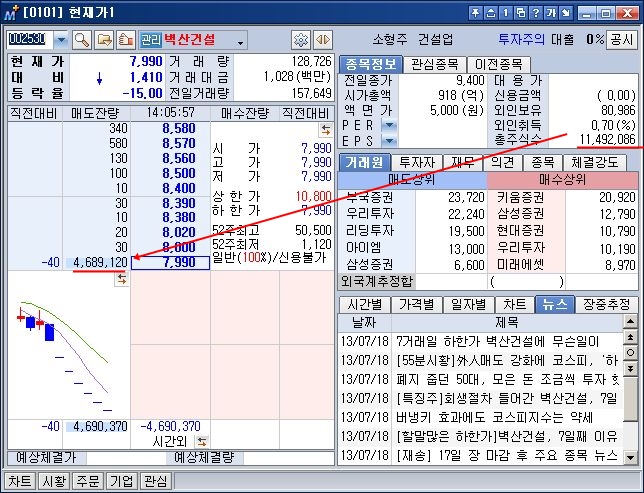644x493 pixels.
Task: Click the 8,580 ask price row
Action: tap(170, 129)
